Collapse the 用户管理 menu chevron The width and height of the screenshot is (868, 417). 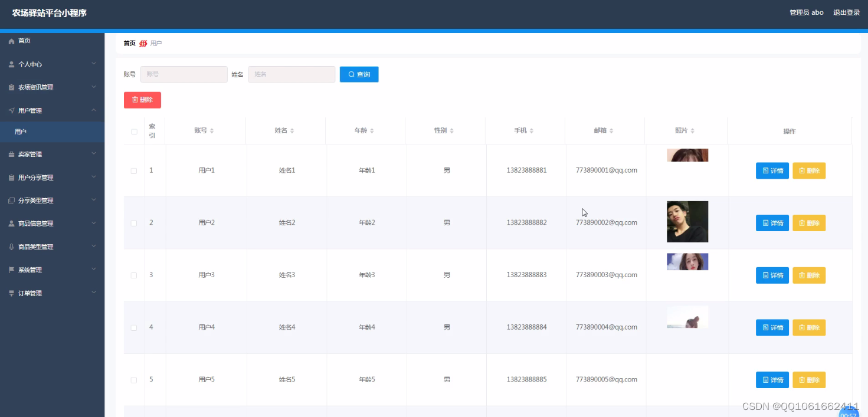click(x=93, y=110)
